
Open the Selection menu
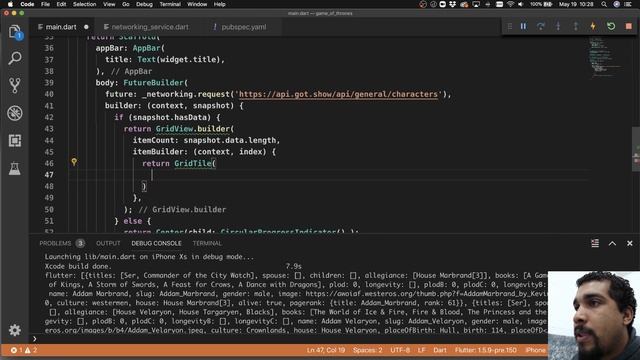[84, 4]
